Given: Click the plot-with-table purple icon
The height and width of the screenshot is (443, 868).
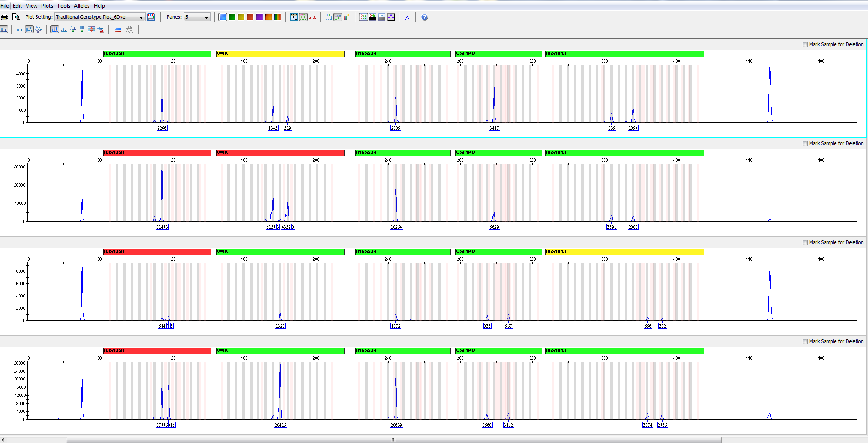Looking at the screenshot, I should [x=391, y=17].
